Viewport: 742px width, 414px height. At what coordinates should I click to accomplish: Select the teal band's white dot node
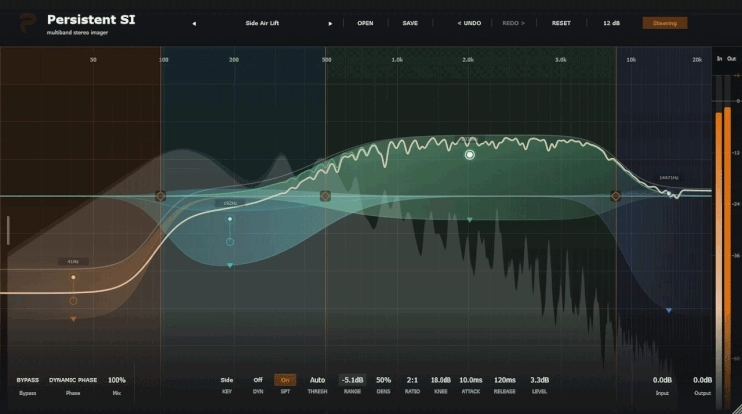click(x=230, y=219)
